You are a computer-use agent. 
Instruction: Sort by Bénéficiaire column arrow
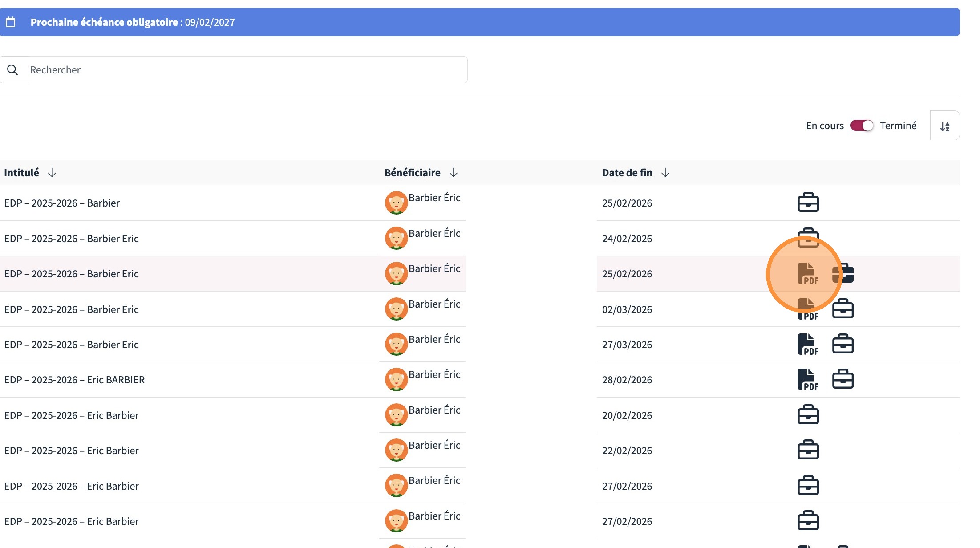click(x=454, y=173)
